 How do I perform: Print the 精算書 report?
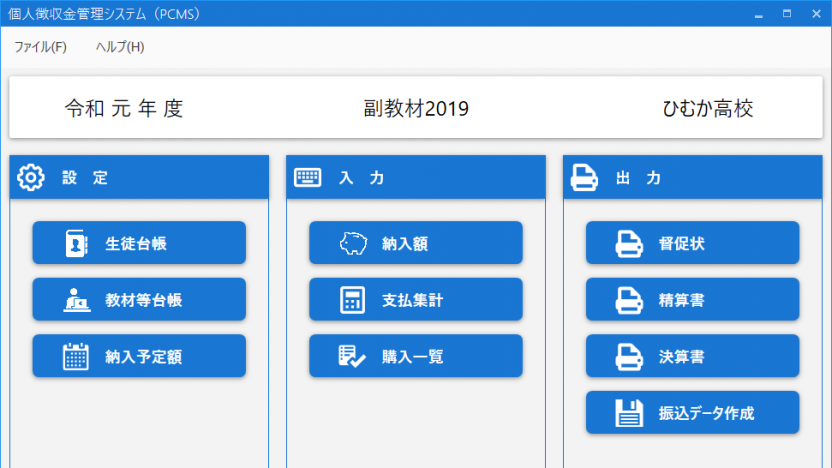click(x=692, y=300)
